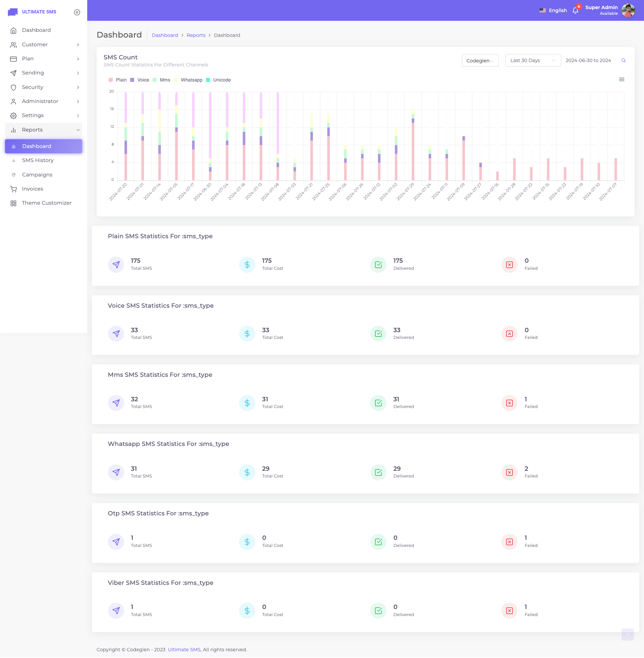Viewport: 644px width, 658px height.
Task: Click the Super Admin avatar picture
Action: pos(628,10)
